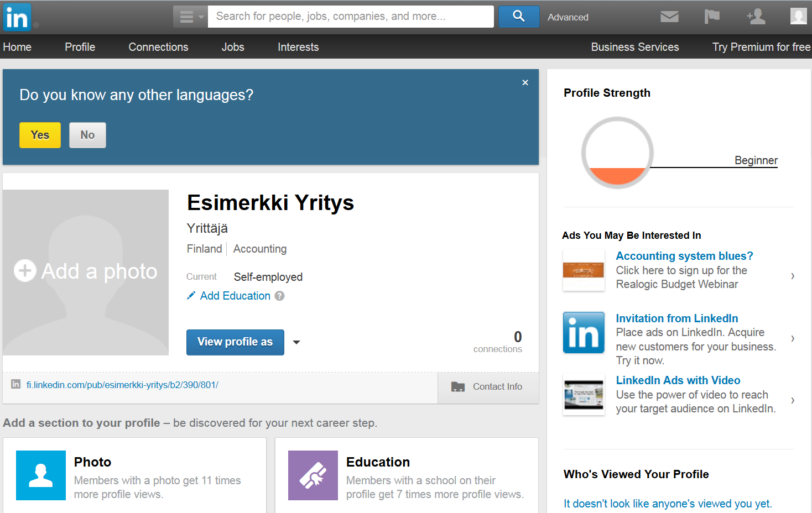
Task: Click the plus icon on photo placeholder
Action: point(25,271)
